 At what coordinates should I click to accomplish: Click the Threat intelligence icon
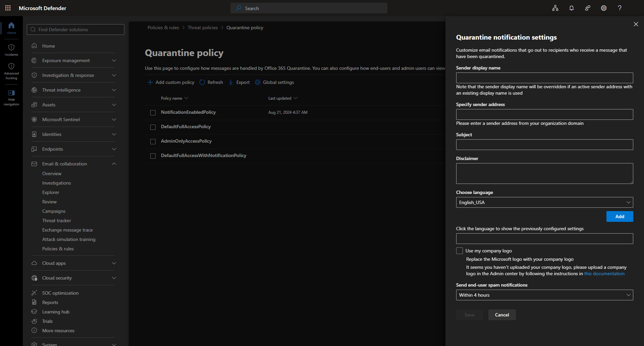coord(34,90)
